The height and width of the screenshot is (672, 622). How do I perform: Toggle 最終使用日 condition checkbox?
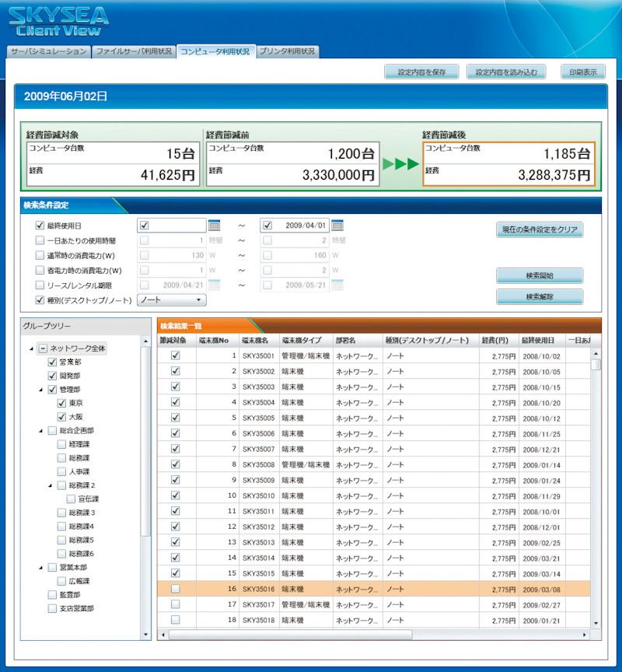[x=40, y=225]
